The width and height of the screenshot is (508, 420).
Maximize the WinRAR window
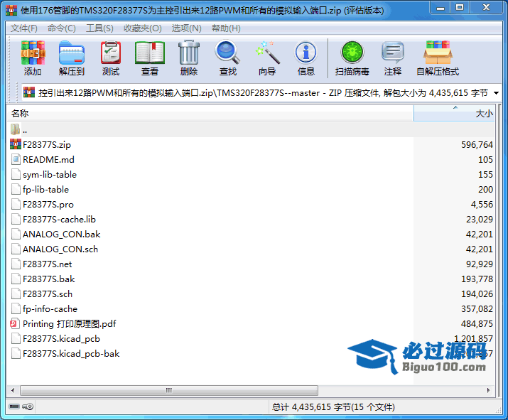(459, 8)
